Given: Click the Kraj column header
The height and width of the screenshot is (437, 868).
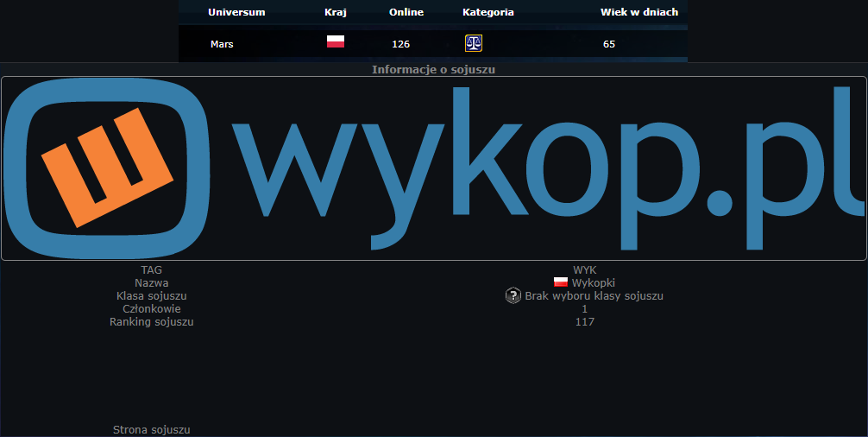Looking at the screenshot, I should [336, 12].
